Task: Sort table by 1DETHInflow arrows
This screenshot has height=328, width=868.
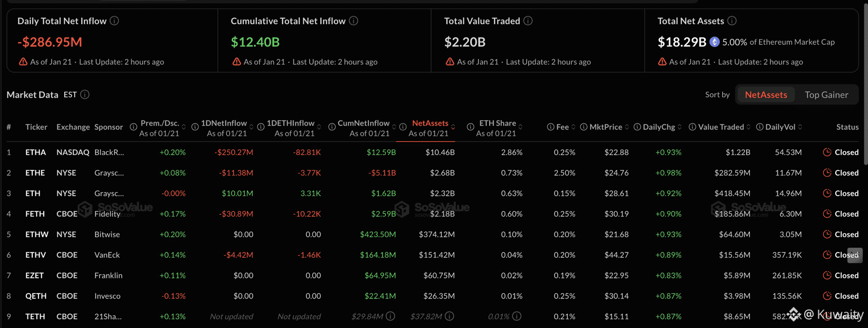Action: (319, 127)
